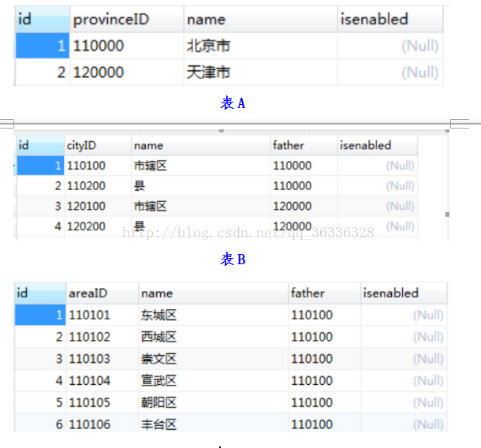Image resolution: width=481 pixels, height=448 pixels.
Task: Select the cityID column header
Action: (98, 145)
